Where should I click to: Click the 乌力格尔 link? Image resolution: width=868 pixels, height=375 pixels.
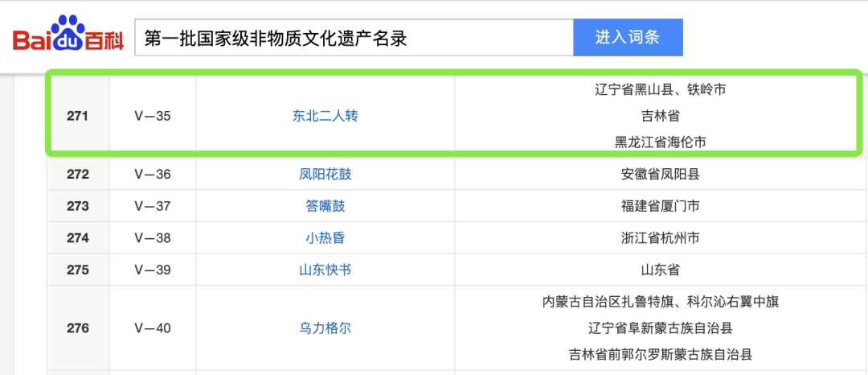point(325,328)
